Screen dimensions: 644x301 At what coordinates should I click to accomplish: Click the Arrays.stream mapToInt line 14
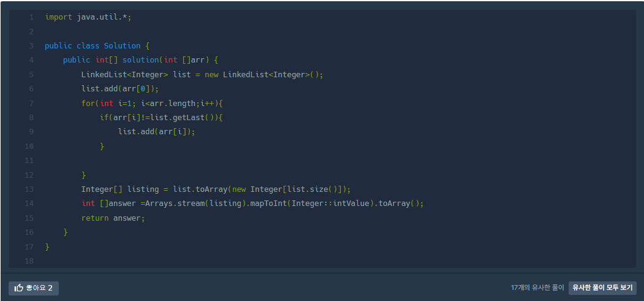[252, 204]
